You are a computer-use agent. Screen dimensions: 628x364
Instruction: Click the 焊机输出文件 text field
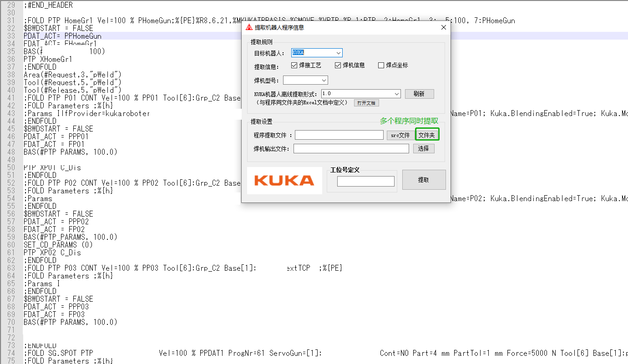[x=350, y=148]
